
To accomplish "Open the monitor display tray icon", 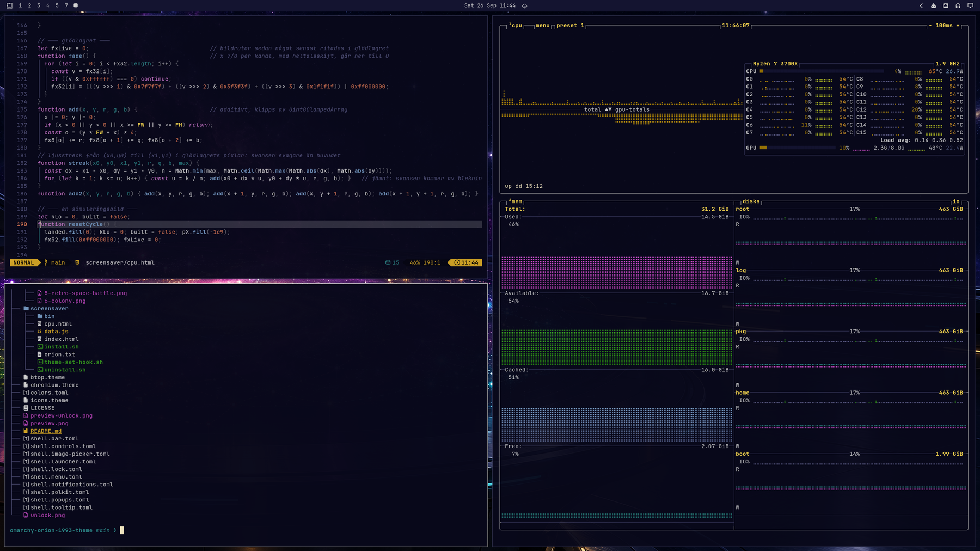I will [x=970, y=5].
